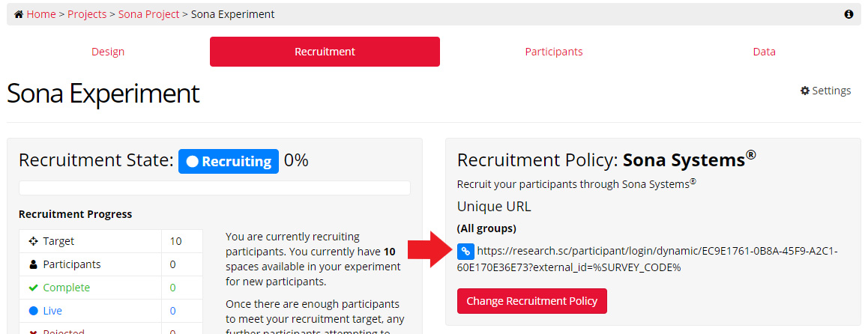Click the blue Live circle icon
The image size is (868, 334).
[33, 311]
